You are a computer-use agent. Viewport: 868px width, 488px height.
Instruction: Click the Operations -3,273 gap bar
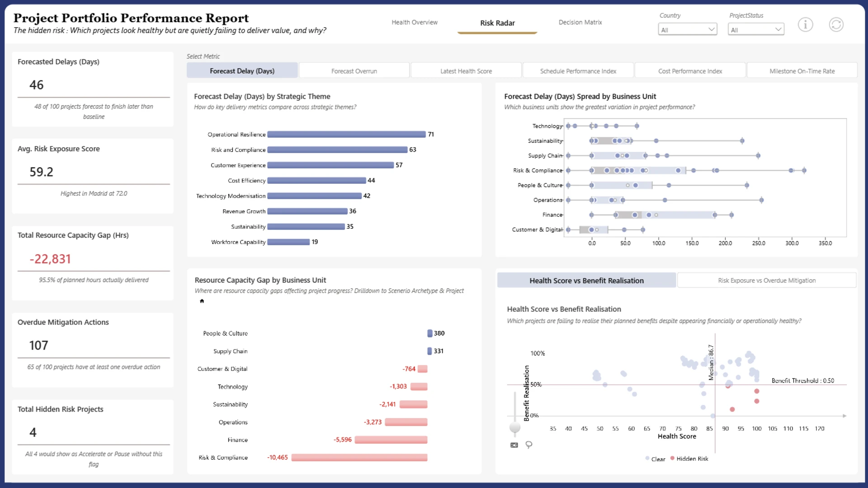tap(406, 422)
